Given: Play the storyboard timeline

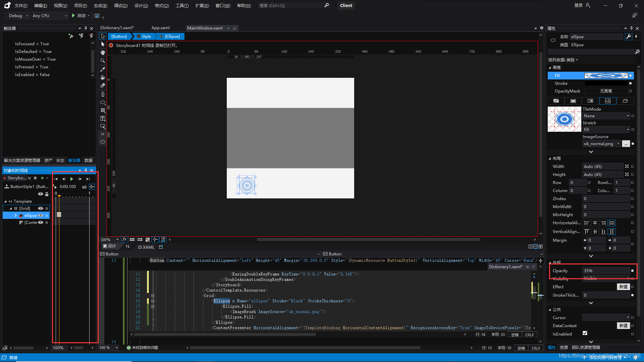Looking at the screenshot, I should pos(72,179).
